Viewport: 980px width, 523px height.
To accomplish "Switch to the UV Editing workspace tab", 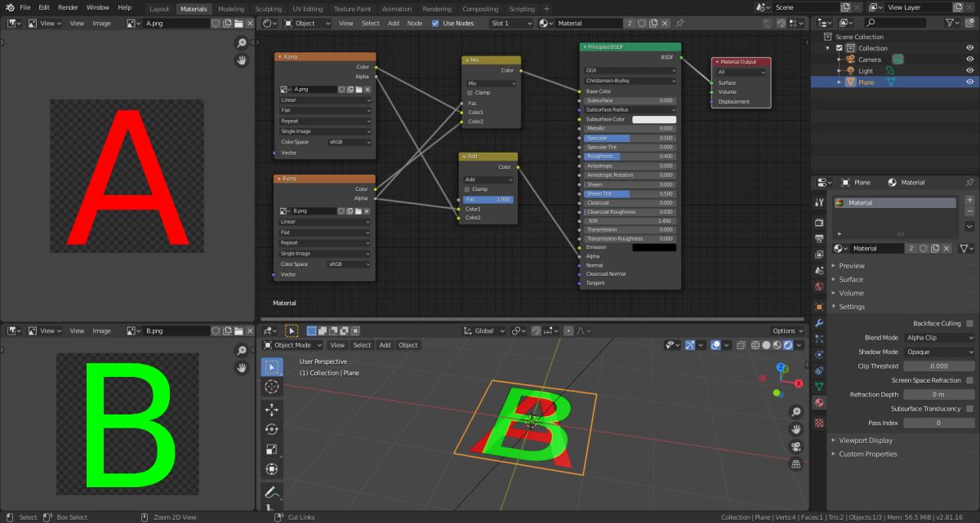I will point(306,9).
